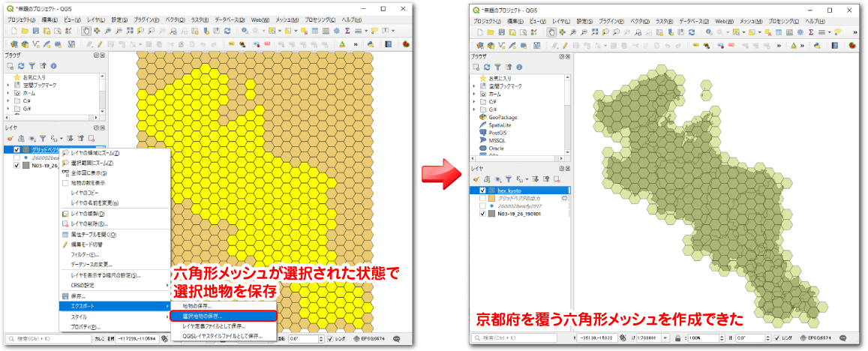The image size is (868, 351).
Task: Expand C:¥ drive in left Browser tree
Action: point(8,101)
